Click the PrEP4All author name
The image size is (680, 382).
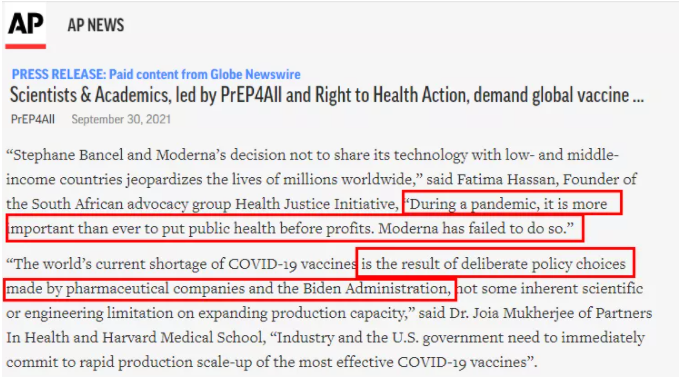click(x=33, y=119)
